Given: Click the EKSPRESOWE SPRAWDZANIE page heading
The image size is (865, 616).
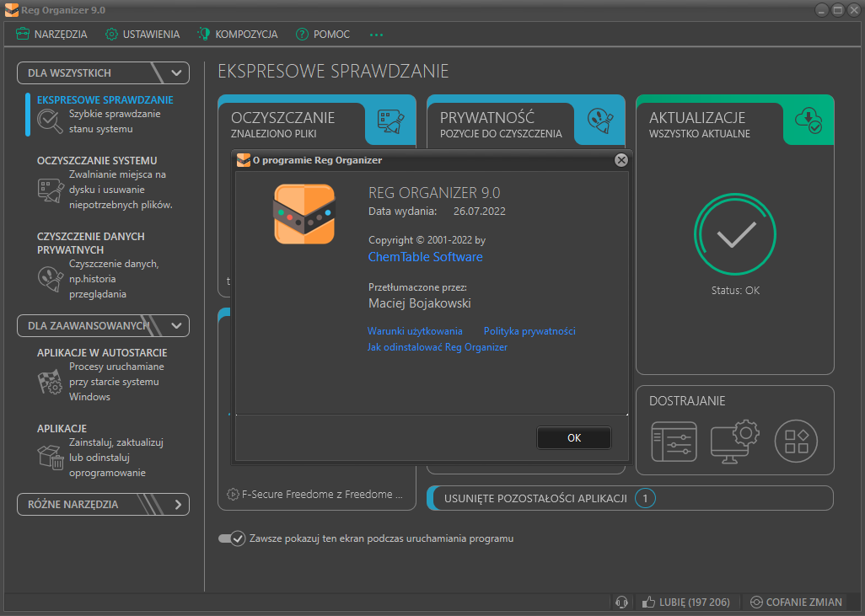Looking at the screenshot, I should pos(333,71).
